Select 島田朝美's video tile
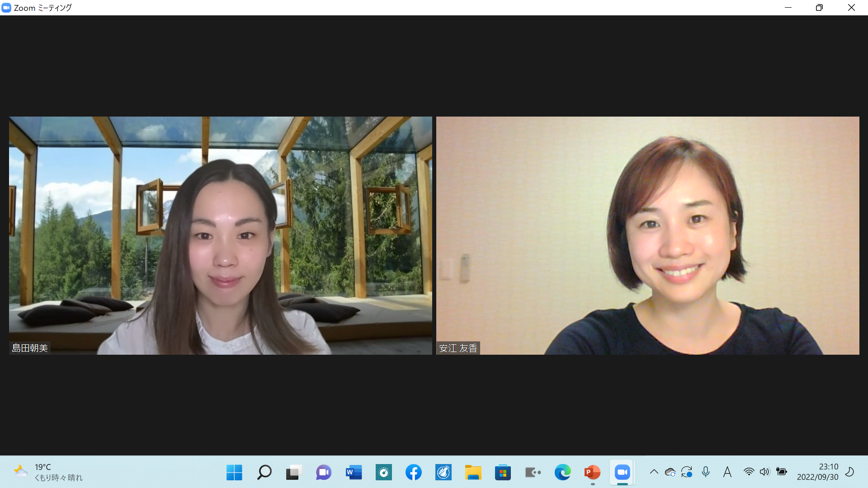Screen dimensions: 868x488 (x=221, y=235)
